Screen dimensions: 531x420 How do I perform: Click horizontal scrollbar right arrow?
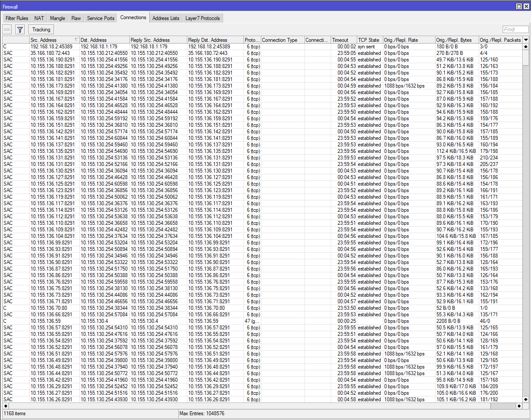point(519,406)
